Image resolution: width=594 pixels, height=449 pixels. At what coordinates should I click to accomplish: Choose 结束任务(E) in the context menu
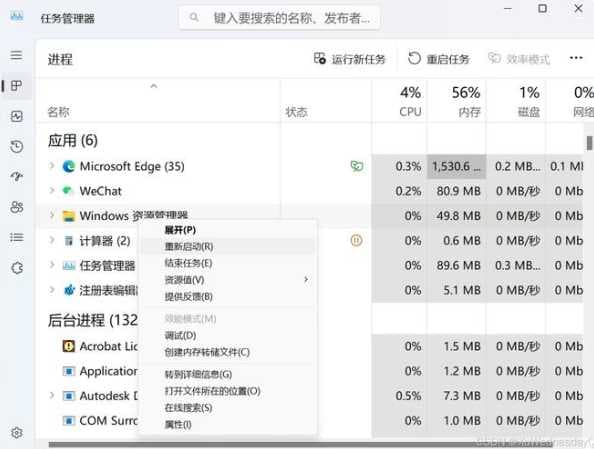[228, 263]
